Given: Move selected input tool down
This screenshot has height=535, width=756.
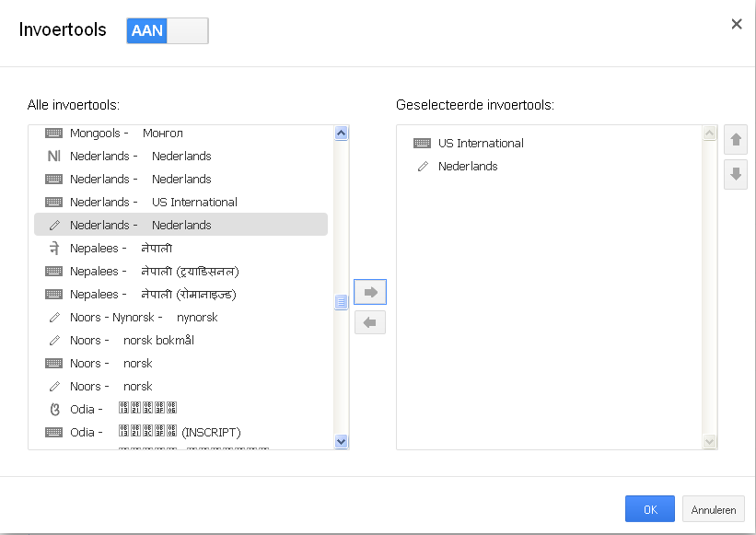Looking at the screenshot, I should click(x=736, y=174).
